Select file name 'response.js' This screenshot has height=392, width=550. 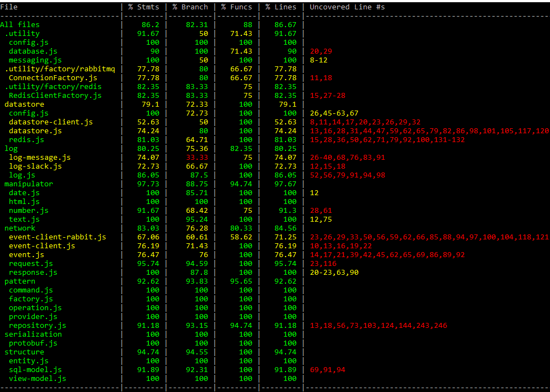[x=33, y=273]
